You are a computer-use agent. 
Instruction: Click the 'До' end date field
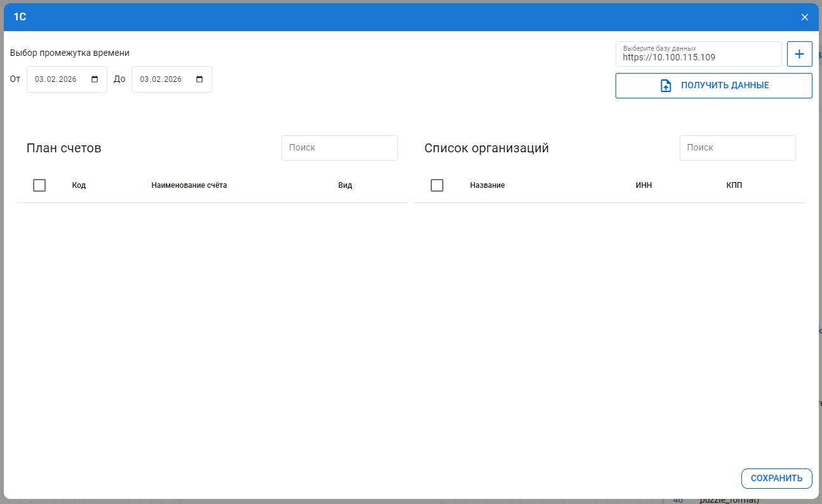point(162,79)
